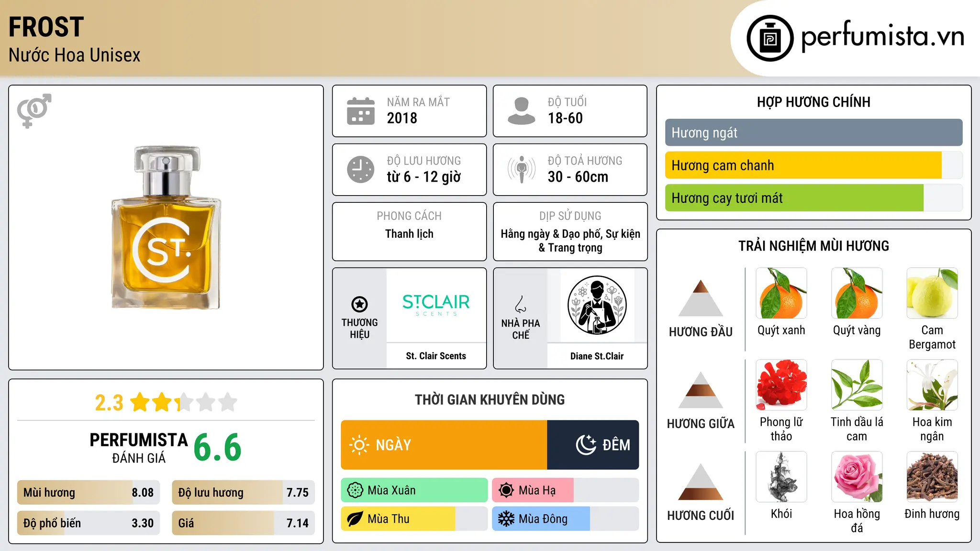This screenshot has height=551, width=980.
Task: Click the Độ lưu hương 7.75 rating bar
Action: [243, 492]
